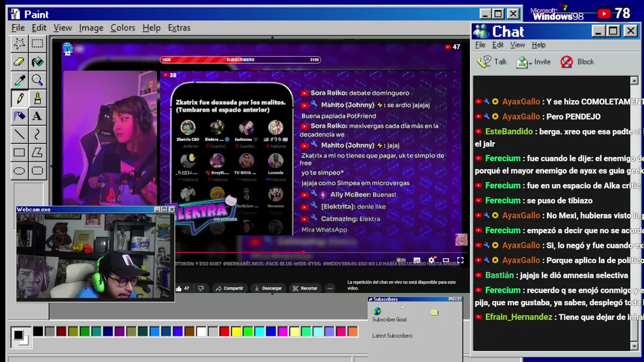Viewport: 644px width, 362px height.
Task: Open the Colors menu in Paint
Action: pyautogui.click(x=123, y=28)
